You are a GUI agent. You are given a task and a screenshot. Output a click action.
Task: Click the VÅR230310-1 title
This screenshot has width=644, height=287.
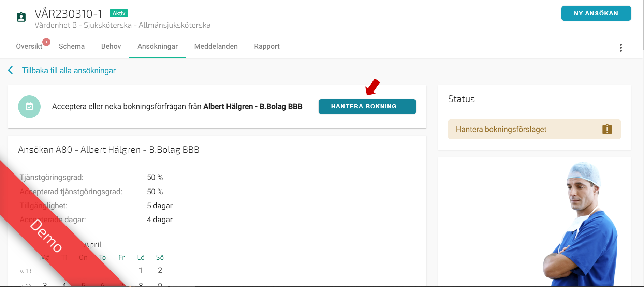coord(69,14)
